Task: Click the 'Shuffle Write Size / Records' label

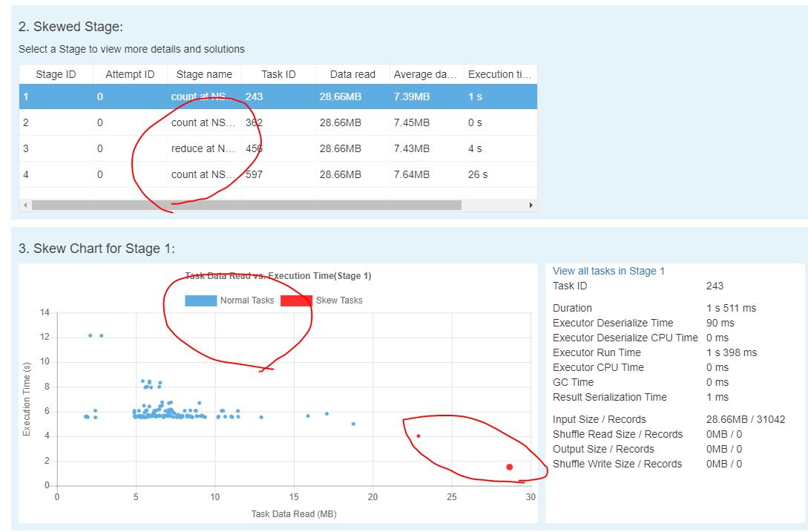Action: (x=617, y=464)
